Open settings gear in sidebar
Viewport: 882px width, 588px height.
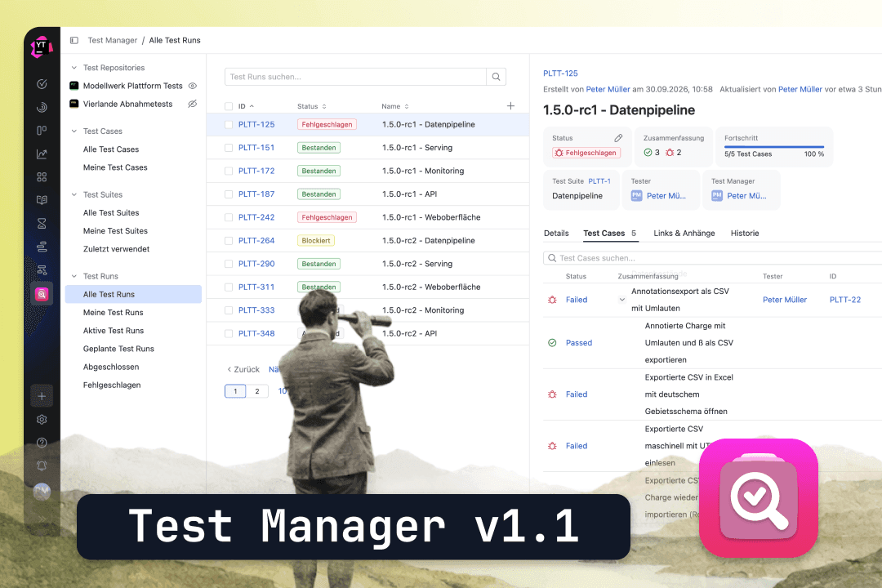pos(42,420)
